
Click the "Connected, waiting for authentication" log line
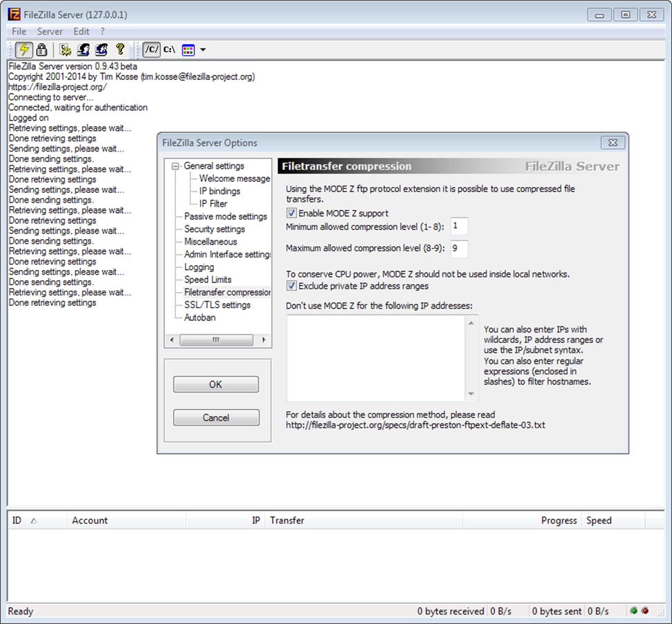[x=78, y=107]
